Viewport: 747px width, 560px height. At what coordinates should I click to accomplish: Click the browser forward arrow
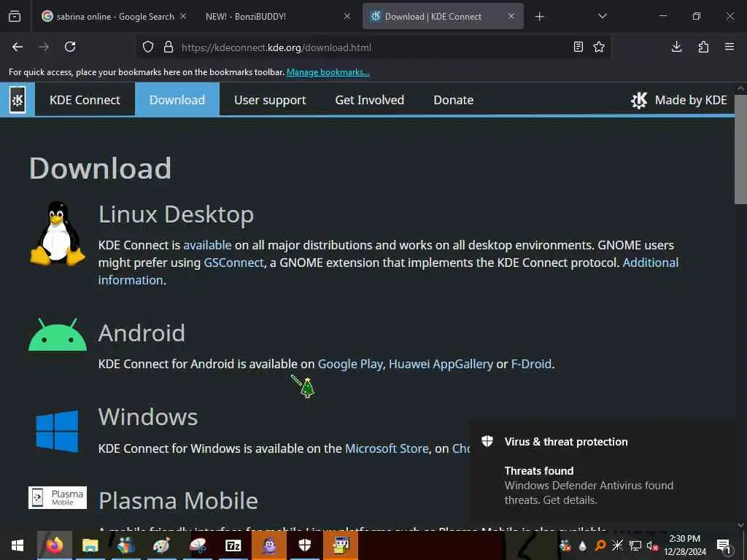click(x=44, y=47)
